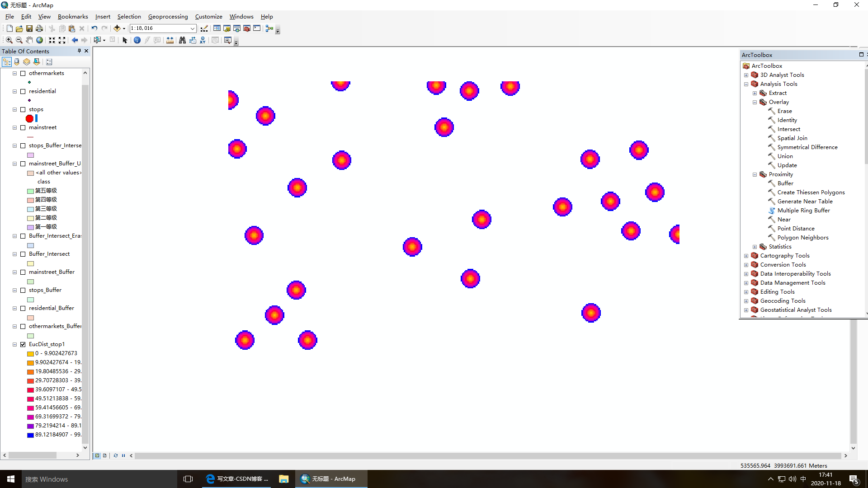Select the Zoom In tool
Screen dimensions: 868x488
pos(9,40)
